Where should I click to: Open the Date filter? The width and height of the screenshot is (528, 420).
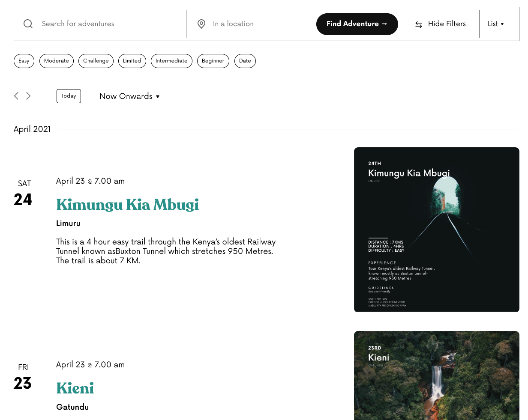click(245, 61)
